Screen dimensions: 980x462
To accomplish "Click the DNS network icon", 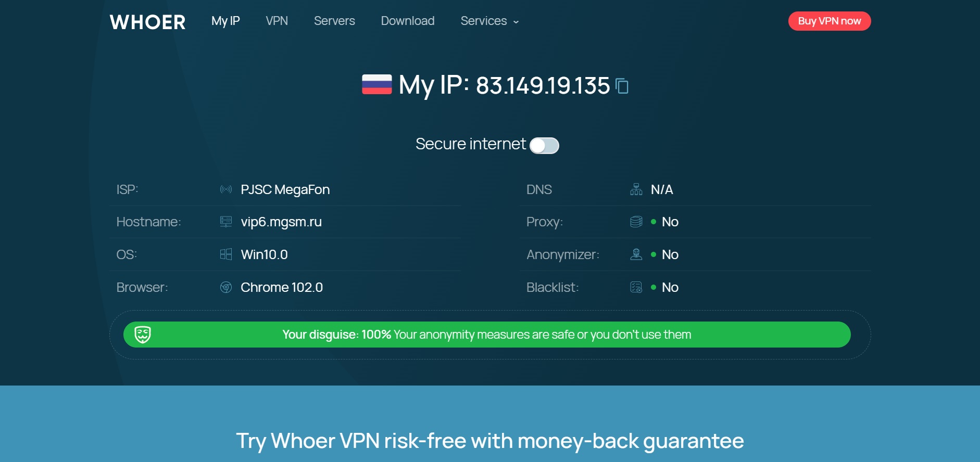I will [636, 189].
